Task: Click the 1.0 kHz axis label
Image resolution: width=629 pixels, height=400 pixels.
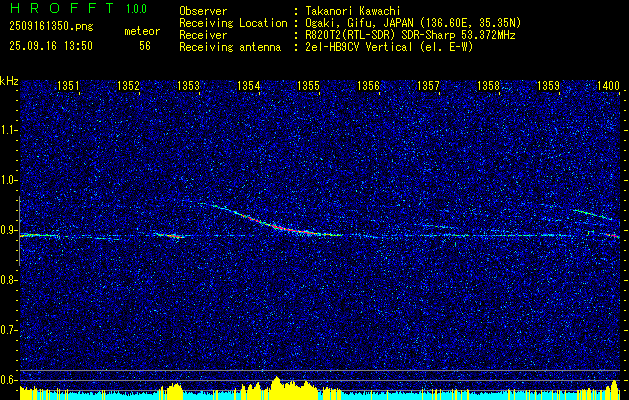Action: pos(7,180)
